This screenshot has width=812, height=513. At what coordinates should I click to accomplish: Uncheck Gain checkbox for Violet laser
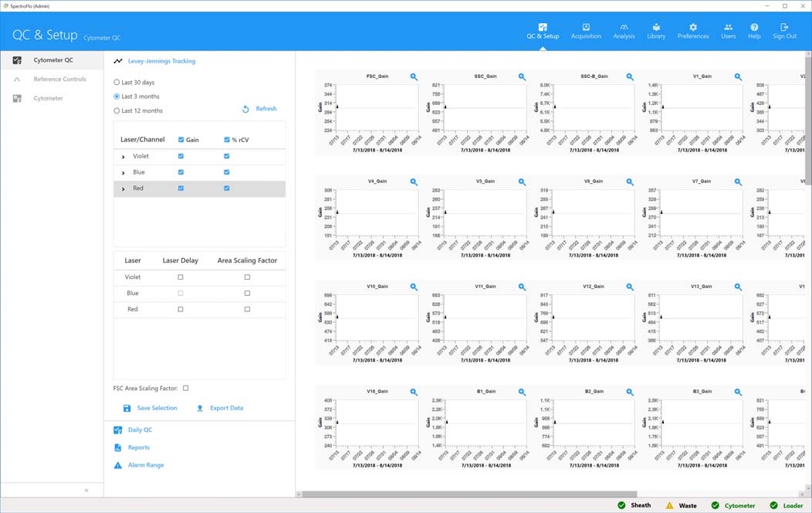click(181, 156)
